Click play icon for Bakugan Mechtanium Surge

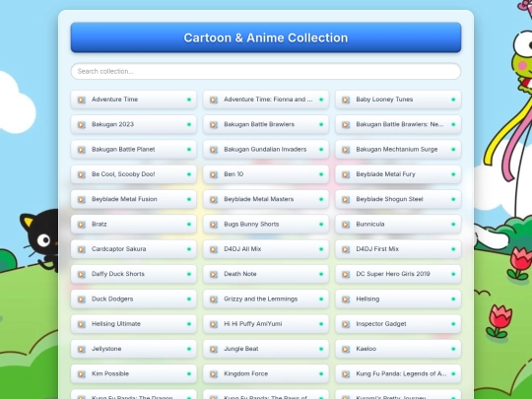346,150
